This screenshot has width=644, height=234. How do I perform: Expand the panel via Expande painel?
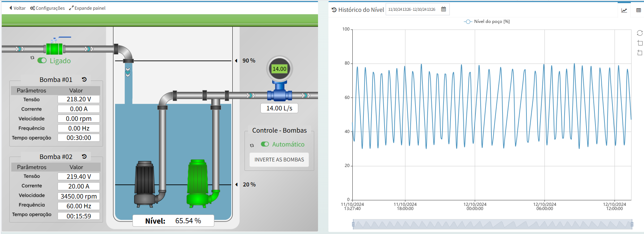click(87, 8)
